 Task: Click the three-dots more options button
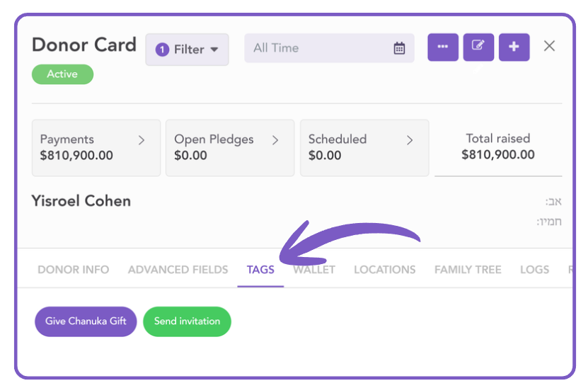(x=443, y=47)
